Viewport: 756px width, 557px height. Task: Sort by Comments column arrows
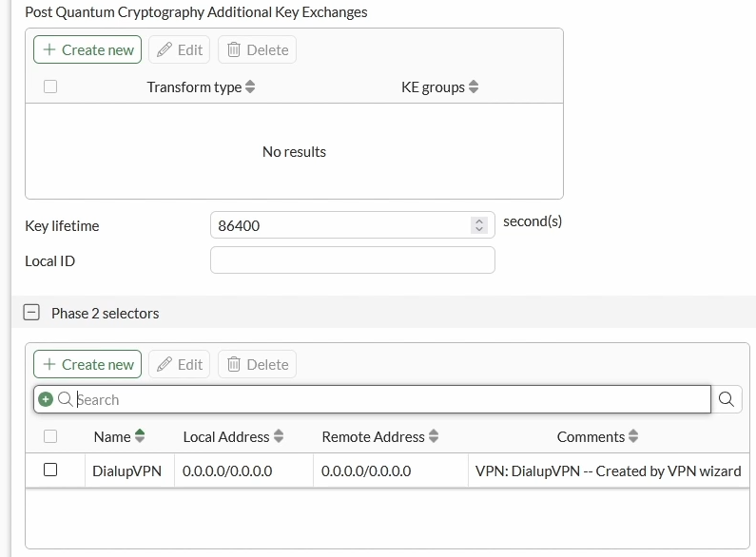point(633,436)
